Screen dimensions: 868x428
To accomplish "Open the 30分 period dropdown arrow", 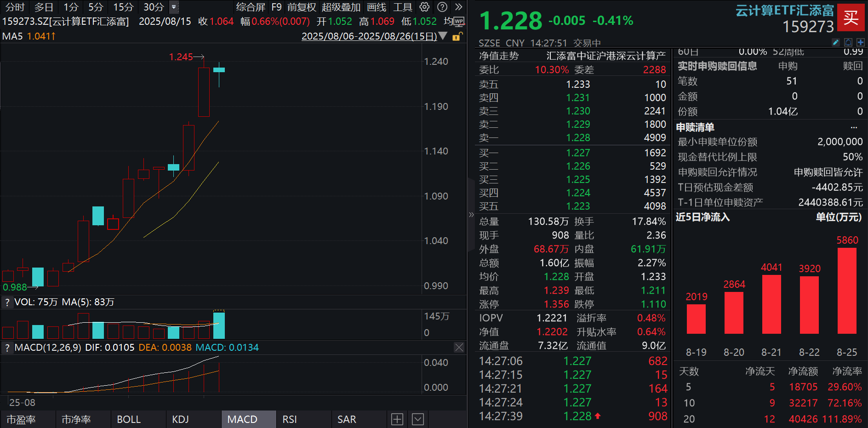I will click(174, 7).
